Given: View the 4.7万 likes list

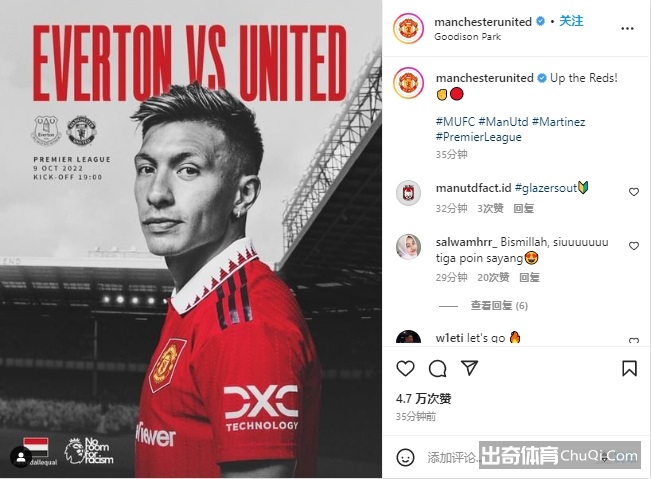Looking at the screenshot, I should (x=423, y=399).
